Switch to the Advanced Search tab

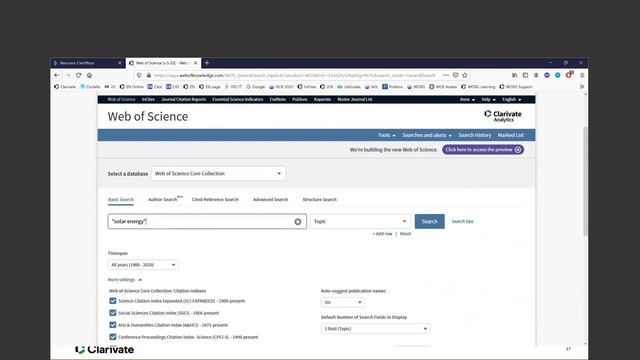270,200
